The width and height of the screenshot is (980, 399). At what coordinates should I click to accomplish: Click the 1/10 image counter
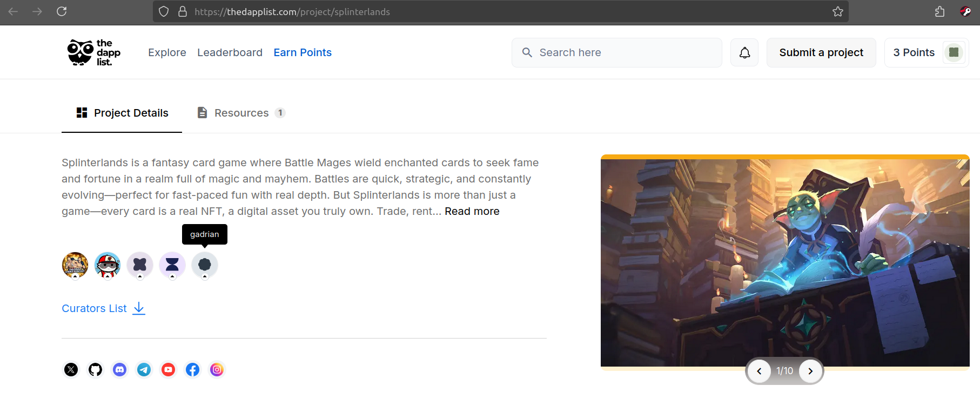784,371
